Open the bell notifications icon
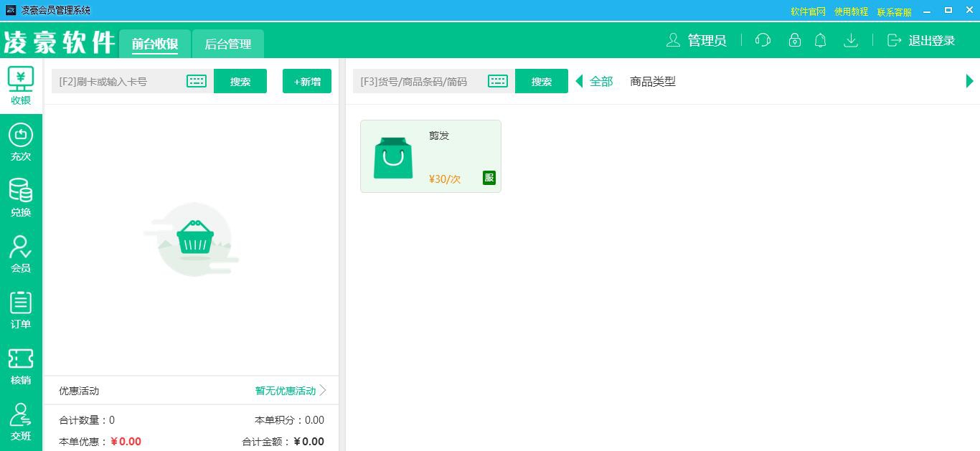 click(821, 41)
